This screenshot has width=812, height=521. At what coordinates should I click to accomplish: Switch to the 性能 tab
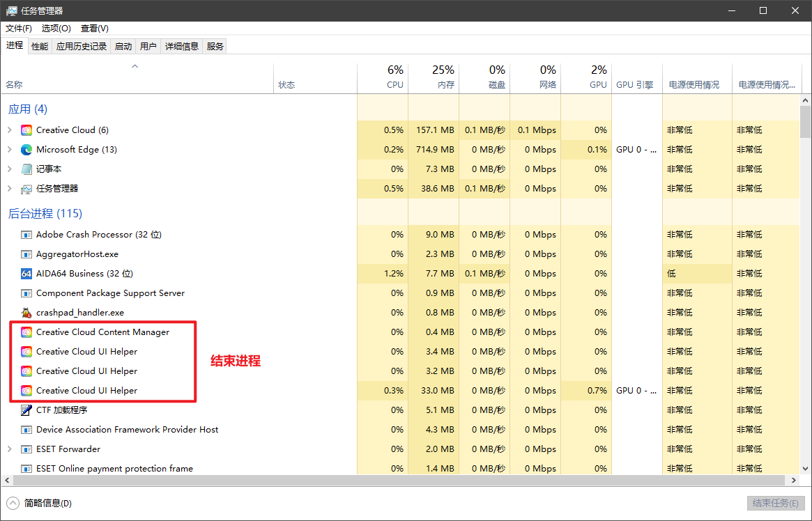[40, 47]
